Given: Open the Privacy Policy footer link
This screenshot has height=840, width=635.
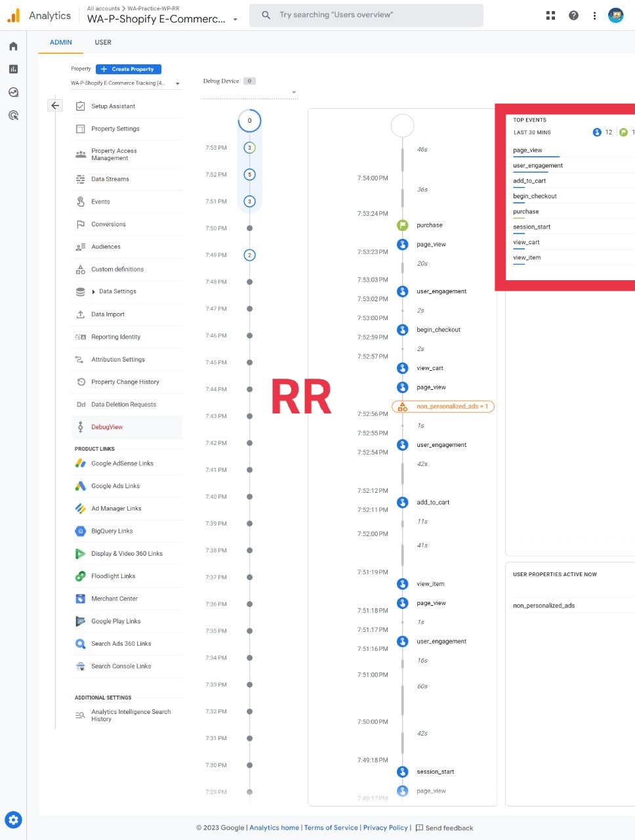Looking at the screenshot, I should (x=385, y=828).
